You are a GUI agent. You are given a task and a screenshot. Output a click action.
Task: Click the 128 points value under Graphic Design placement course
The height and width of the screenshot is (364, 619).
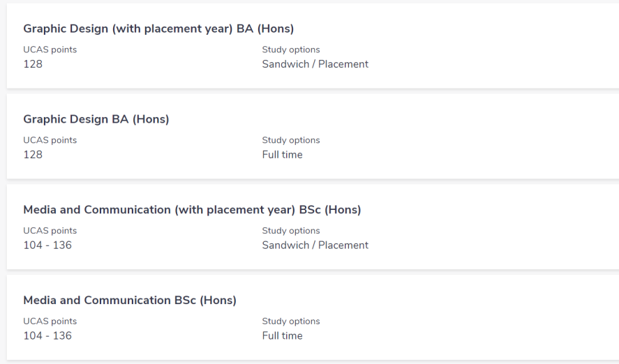point(33,64)
